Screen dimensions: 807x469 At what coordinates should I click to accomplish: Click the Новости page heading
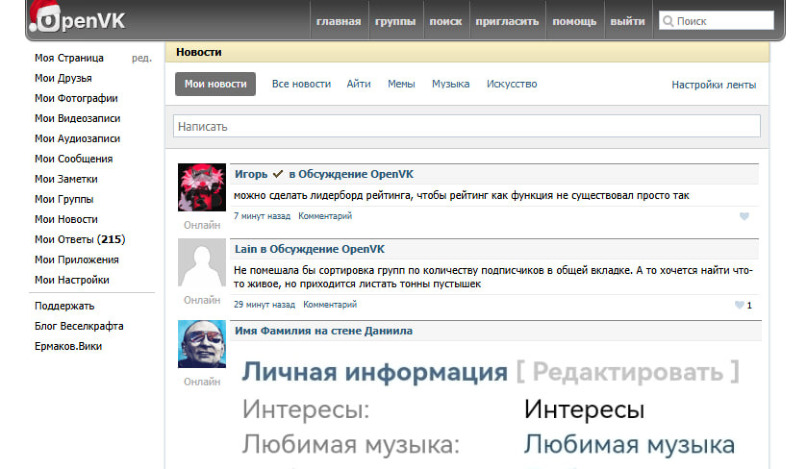(x=199, y=52)
